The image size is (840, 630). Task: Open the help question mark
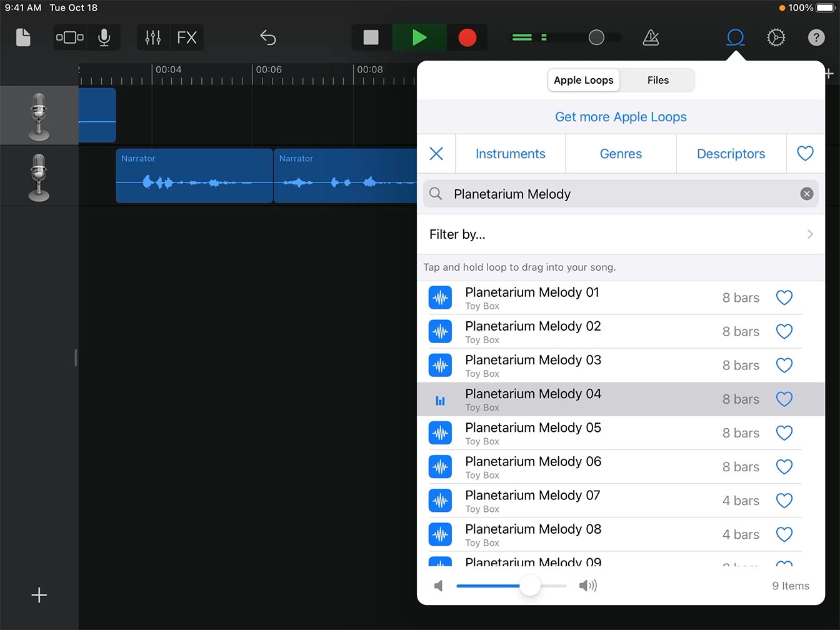click(816, 37)
